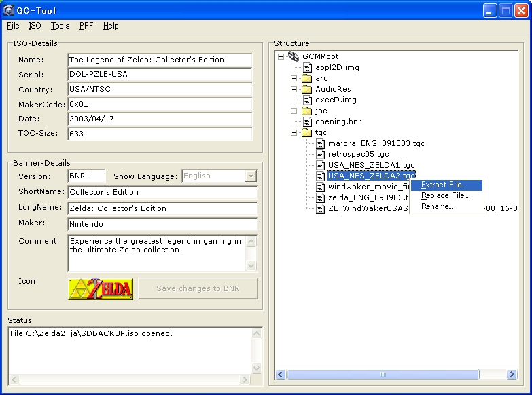Select retrospec05.tgc in the tree
Image resolution: width=532 pixels, height=395 pixels.
(x=358, y=154)
